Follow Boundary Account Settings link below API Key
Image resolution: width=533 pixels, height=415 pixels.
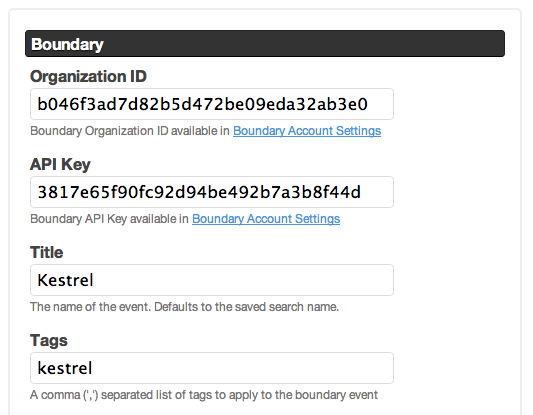[266, 219]
